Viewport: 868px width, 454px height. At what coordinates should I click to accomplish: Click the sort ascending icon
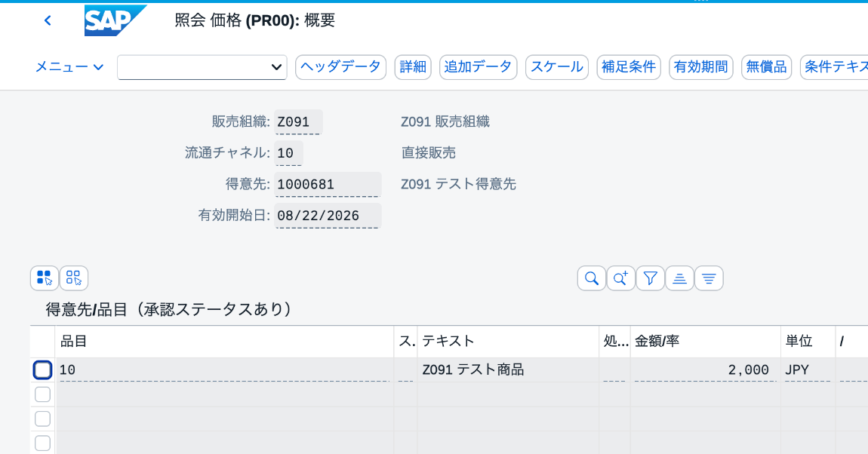pyautogui.click(x=679, y=278)
